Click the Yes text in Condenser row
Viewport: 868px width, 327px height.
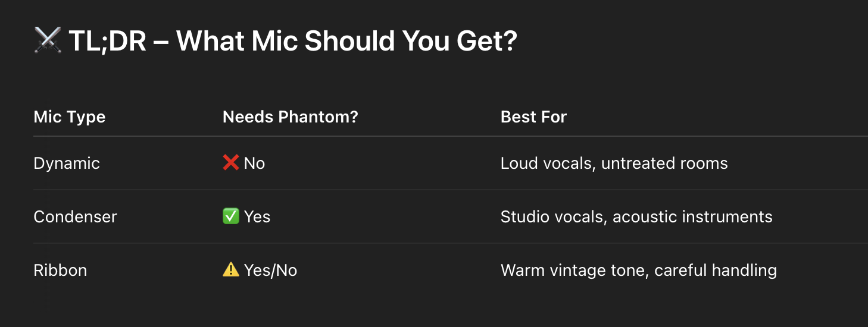257,216
